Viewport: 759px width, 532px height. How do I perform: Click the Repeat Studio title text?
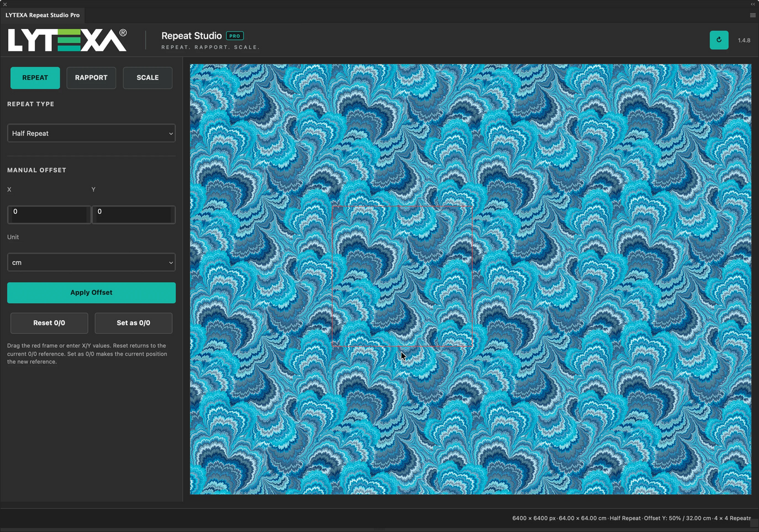click(192, 36)
